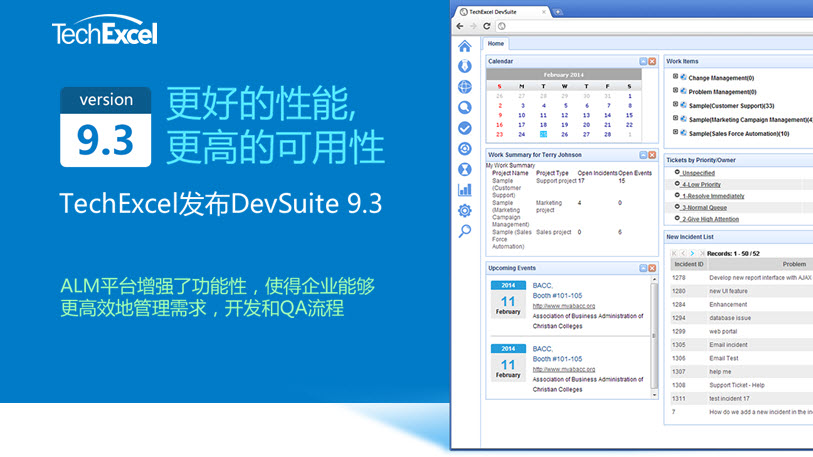Click the pen nib icon in the sidebar
This screenshot has height=457, width=813.
465,66
